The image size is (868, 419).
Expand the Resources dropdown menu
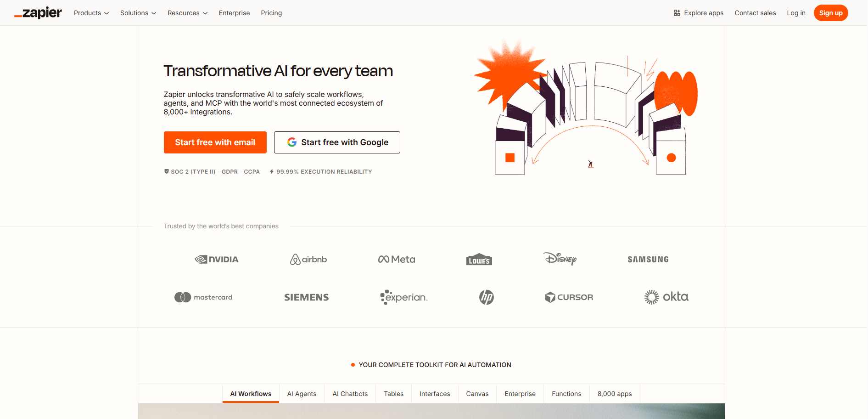point(187,13)
